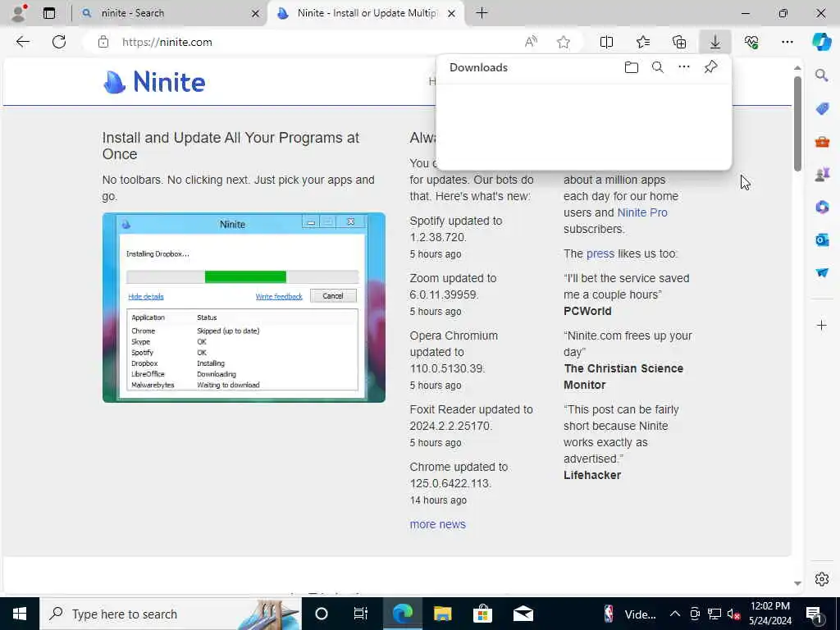The height and width of the screenshot is (630, 840).
Task: Add this page to favorites star
Action: [x=563, y=42]
